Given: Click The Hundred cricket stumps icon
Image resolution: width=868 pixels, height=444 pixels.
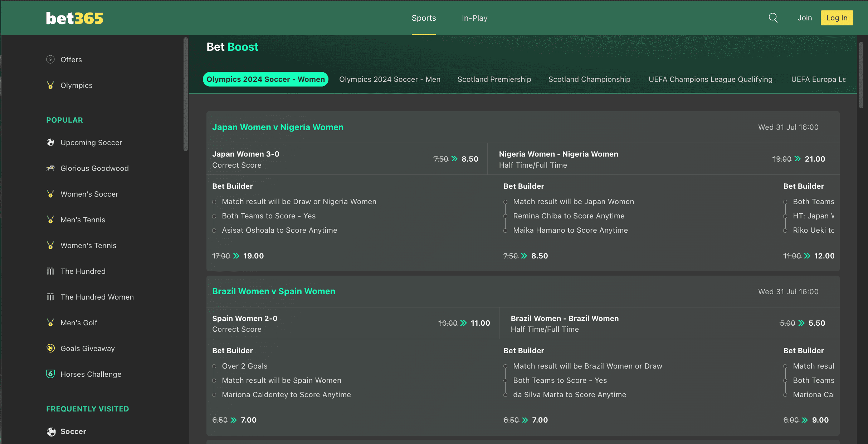Looking at the screenshot, I should coord(50,271).
